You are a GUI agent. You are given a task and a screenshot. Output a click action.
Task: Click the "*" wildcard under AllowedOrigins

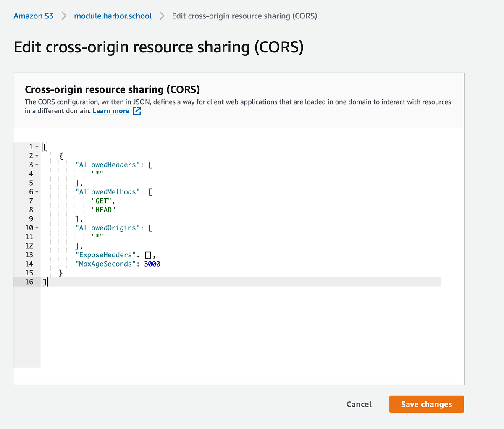pos(97,236)
